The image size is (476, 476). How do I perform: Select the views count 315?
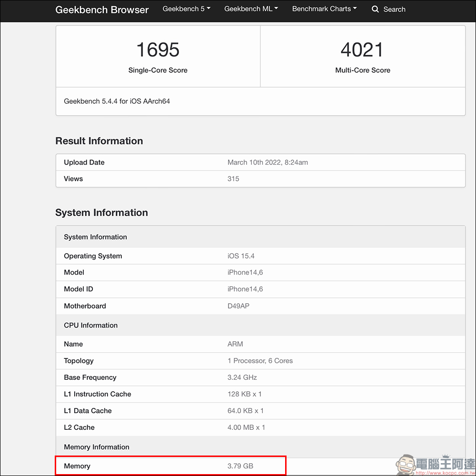233,179
